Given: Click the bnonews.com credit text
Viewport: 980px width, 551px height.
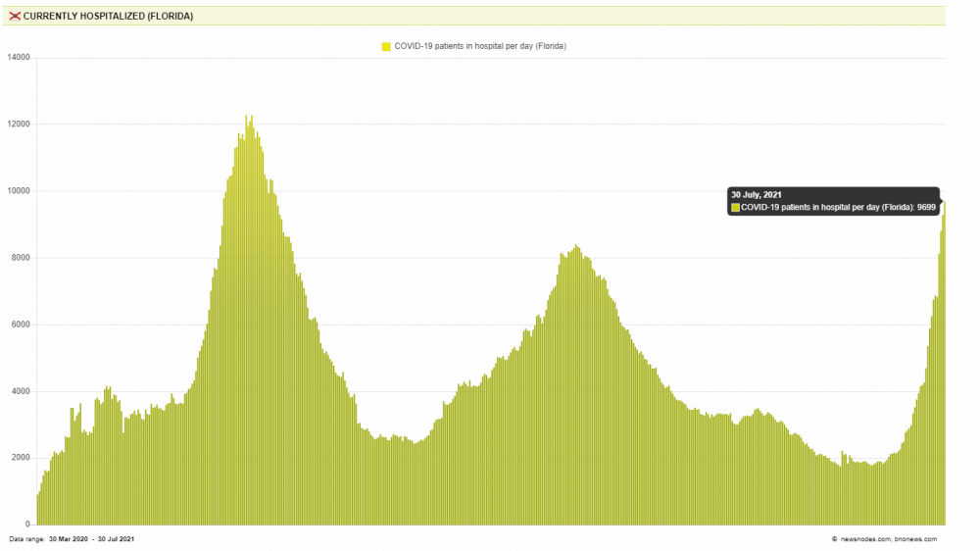Looking at the screenshot, I should (x=915, y=539).
